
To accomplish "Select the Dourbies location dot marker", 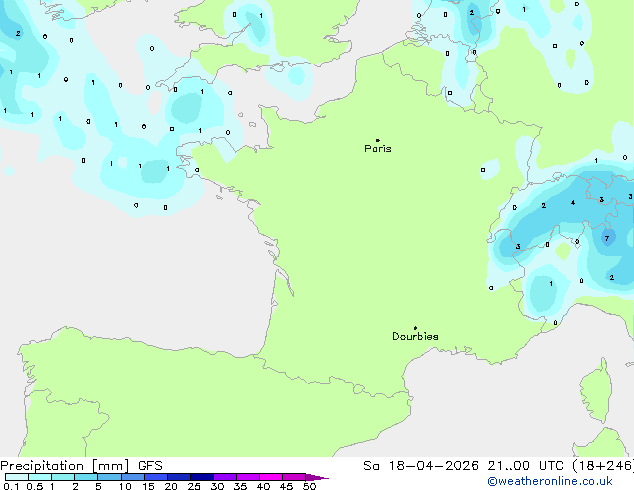I will (415, 328).
